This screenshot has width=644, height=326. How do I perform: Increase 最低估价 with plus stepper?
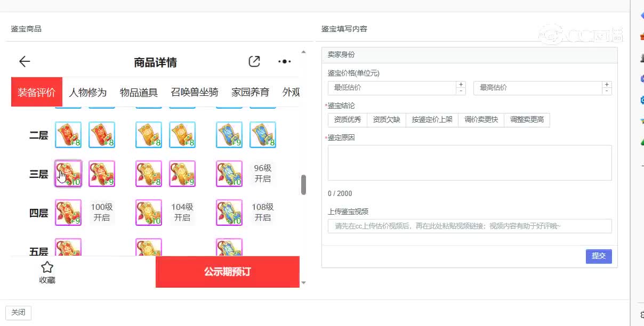(x=461, y=84)
